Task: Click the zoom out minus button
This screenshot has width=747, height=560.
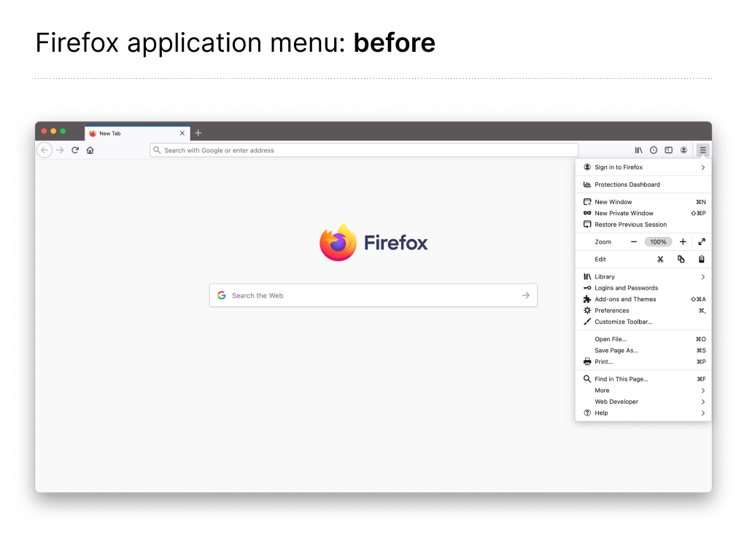Action: point(634,242)
